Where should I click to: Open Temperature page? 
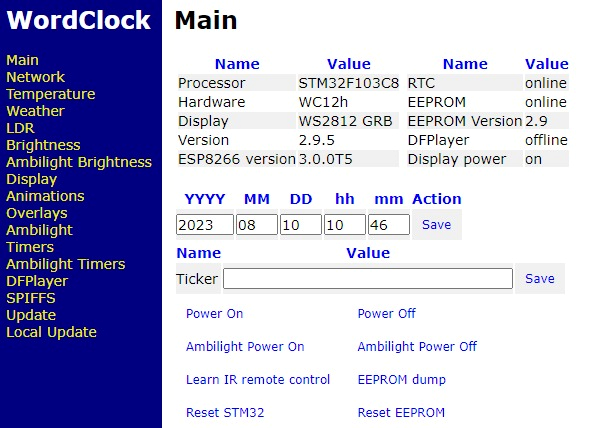(51, 94)
